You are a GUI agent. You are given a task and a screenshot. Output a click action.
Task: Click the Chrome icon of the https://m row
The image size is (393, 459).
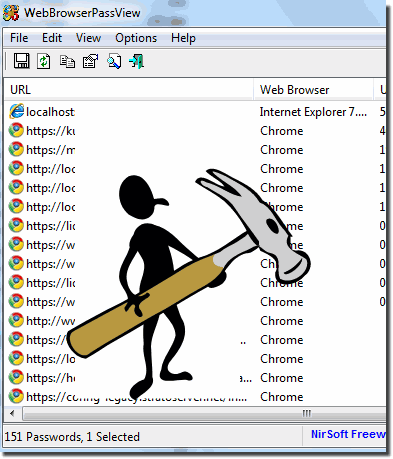coord(16,150)
